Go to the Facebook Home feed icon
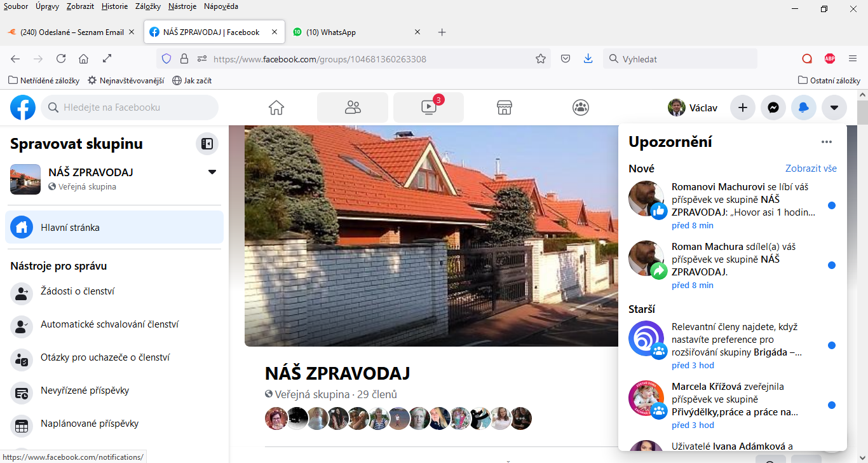Image resolution: width=868 pixels, height=463 pixels. click(x=276, y=107)
